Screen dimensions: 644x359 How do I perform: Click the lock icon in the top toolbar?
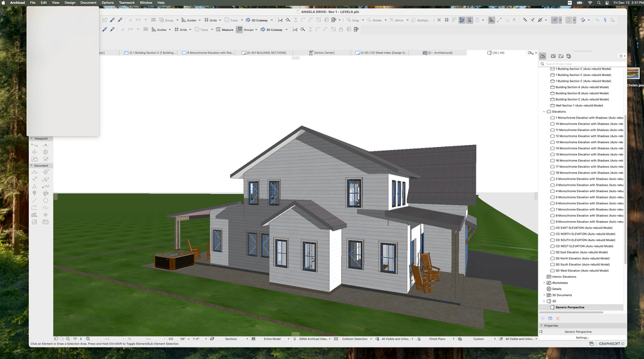tap(477, 20)
